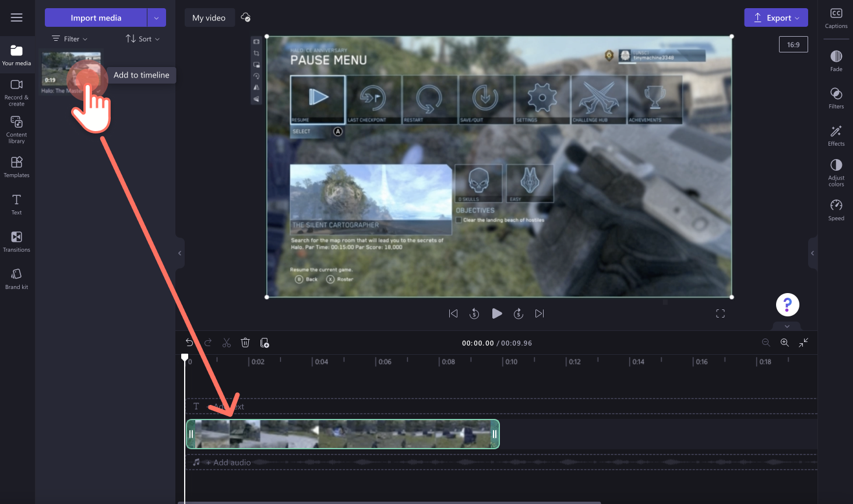Image resolution: width=853 pixels, height=504 pixels.
Task: Open the Adjust colors panel
Action: tap(836, 173)
